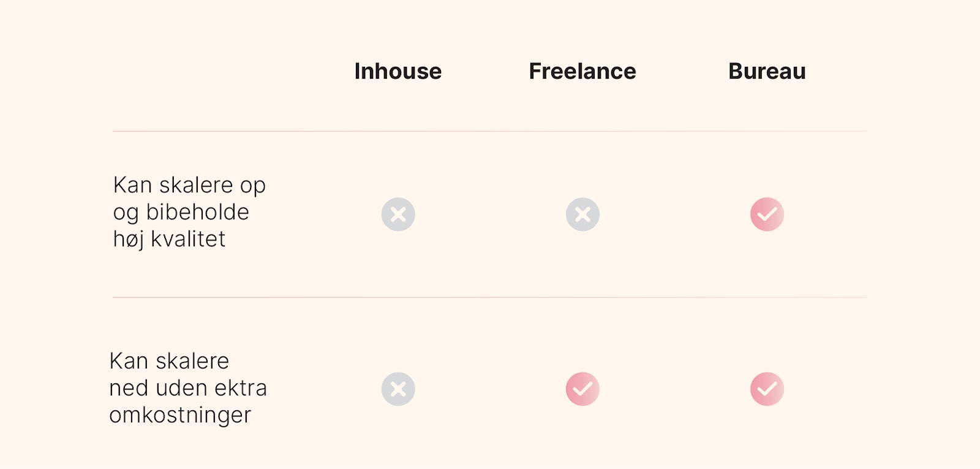Click the gray X under Inhouse for high quality scaling
The height and width of the screenshot is (469, 980).
(398, 214)
